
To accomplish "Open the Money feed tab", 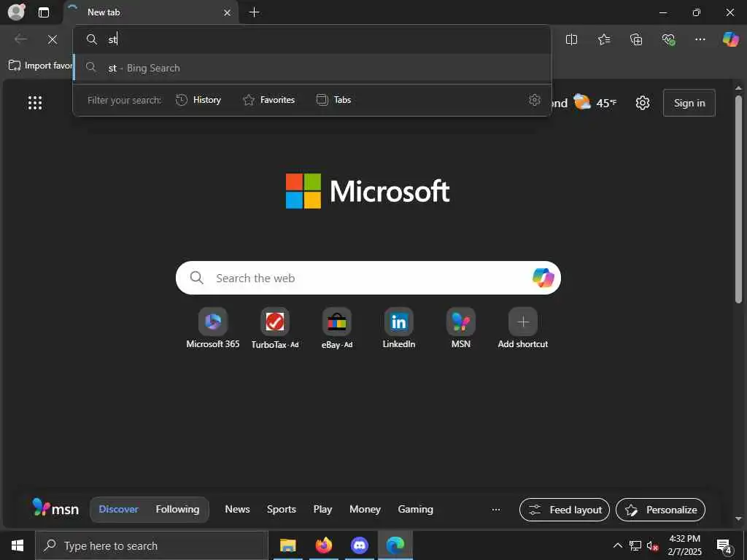I will pyautogui.click(x=365, y=509).
